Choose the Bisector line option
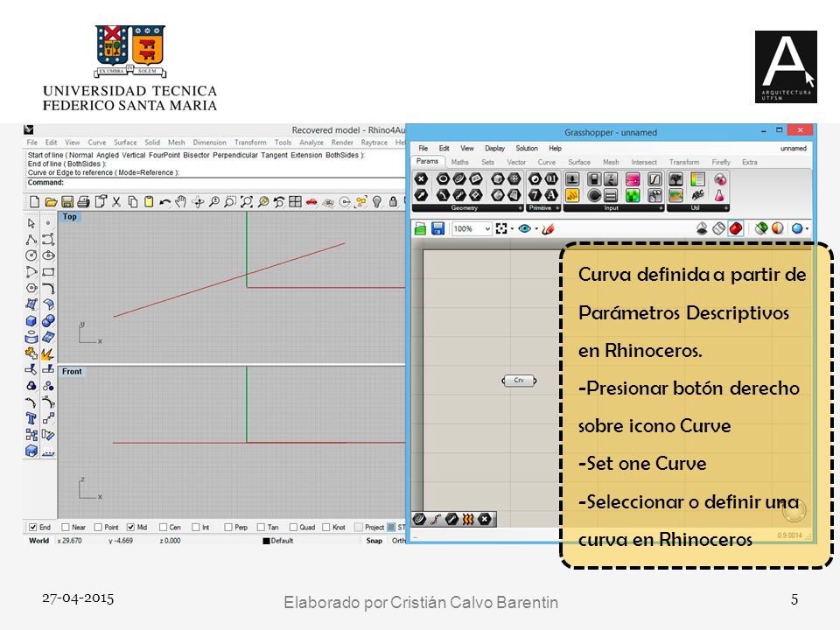This screenshot has width=840, height=630. [x=197, y=156]
